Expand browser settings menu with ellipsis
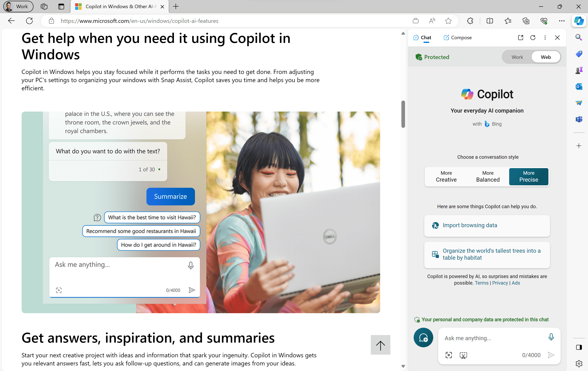This screenshot has width=588, height=371. click(562, 20)
